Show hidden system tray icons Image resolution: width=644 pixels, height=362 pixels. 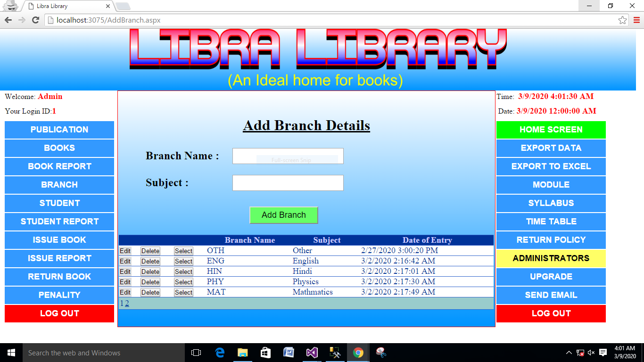pos(569,353)
